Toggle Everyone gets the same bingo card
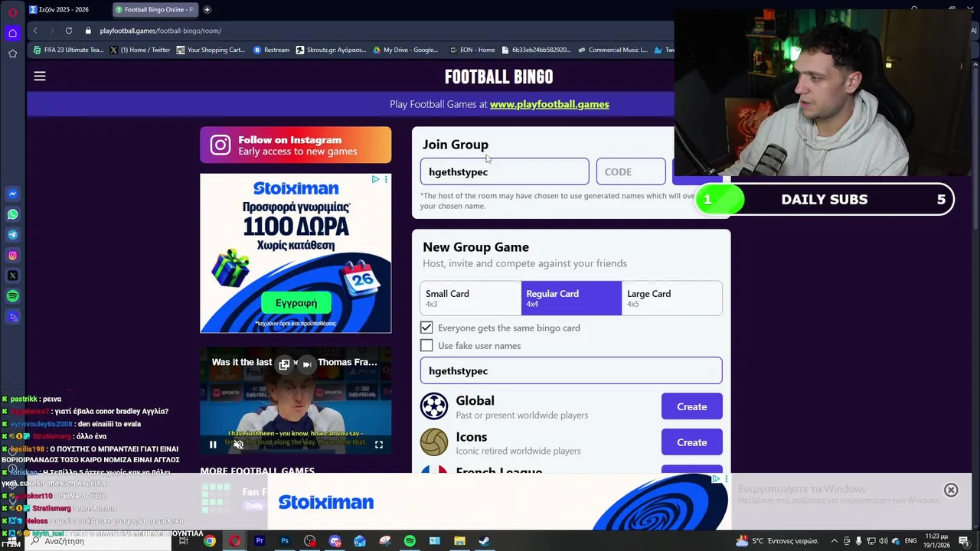980x551 pixels. click(426, 328)
